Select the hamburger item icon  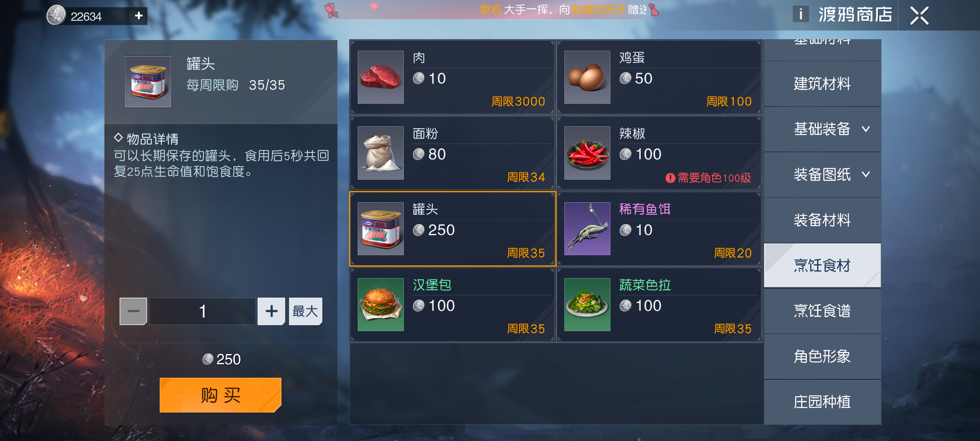(381, 305)
